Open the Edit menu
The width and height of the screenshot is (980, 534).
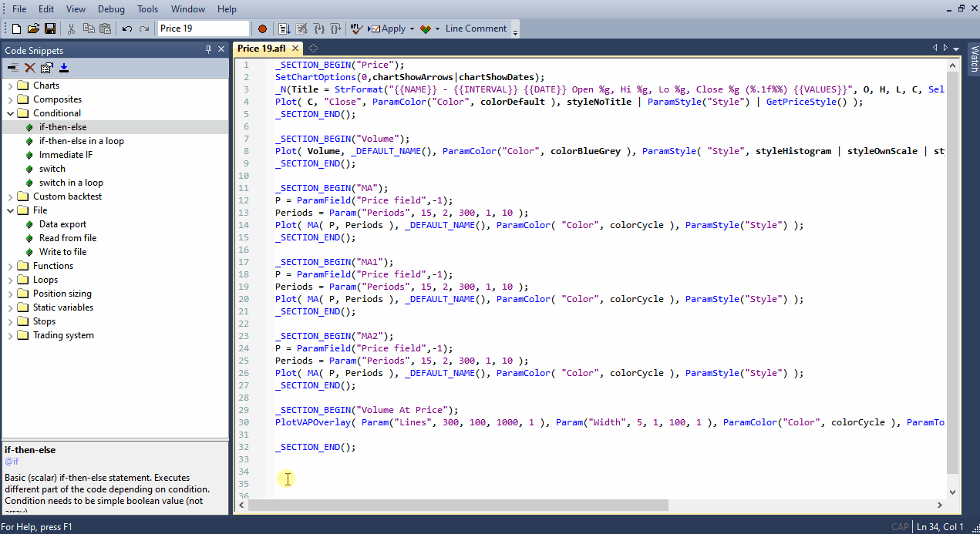[x=46, y=9]
